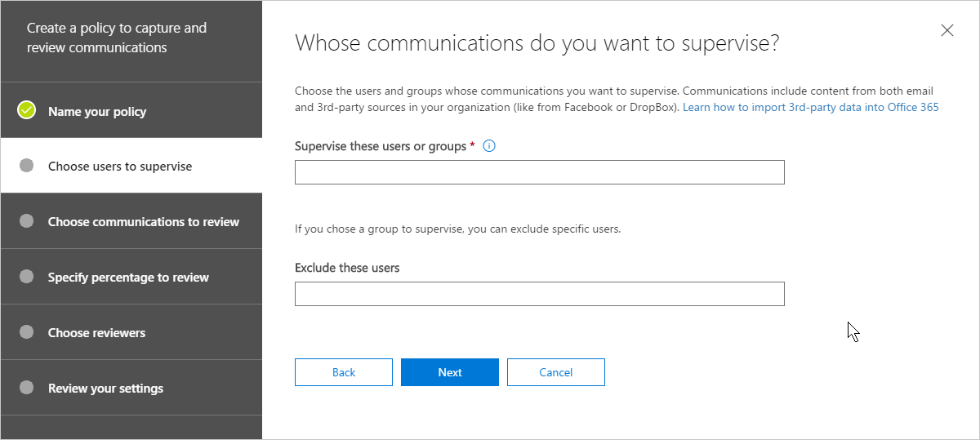The width and height of the screenshot is (980, 440).
Task: Click the Next button
Action: (450, 372)
